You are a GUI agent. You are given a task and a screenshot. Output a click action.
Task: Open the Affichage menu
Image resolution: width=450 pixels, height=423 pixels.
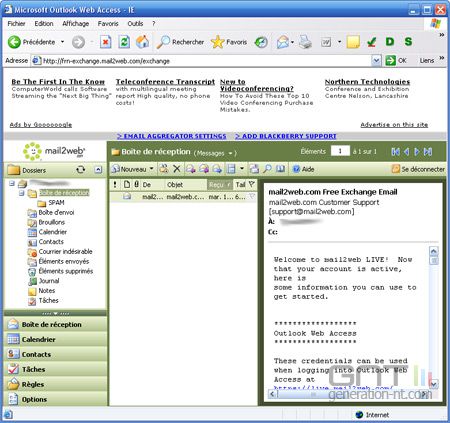[x=76, y=24]
